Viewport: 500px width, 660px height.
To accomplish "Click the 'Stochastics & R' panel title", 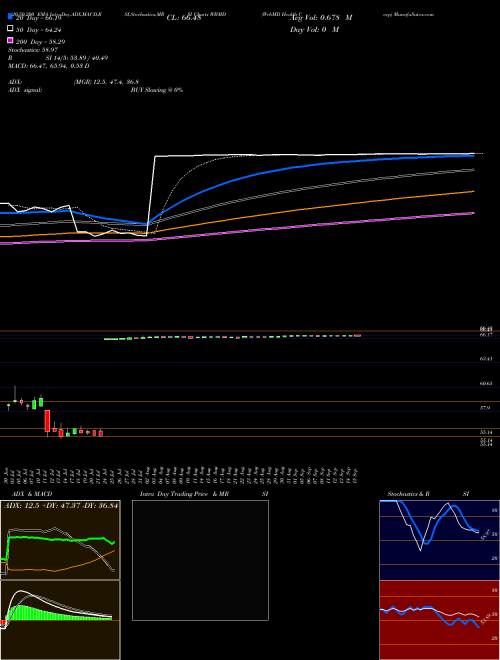I will [x=409, y=494].
